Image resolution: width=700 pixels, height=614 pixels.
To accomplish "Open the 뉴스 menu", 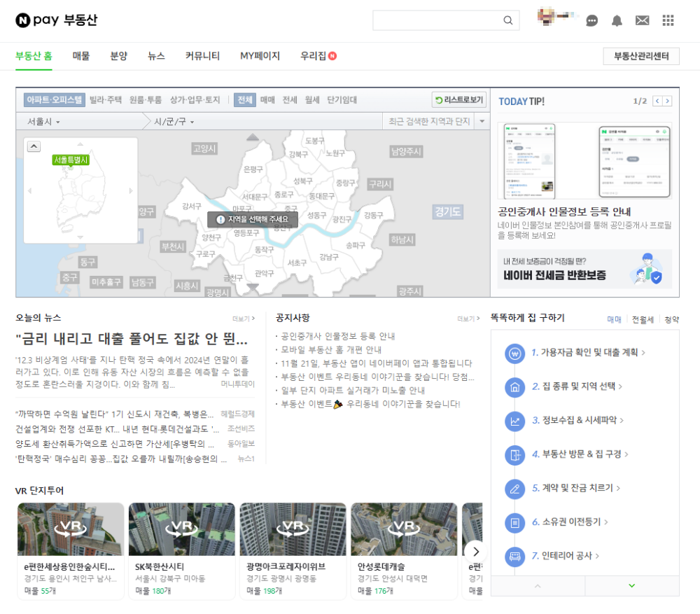I will coord(156,56).
